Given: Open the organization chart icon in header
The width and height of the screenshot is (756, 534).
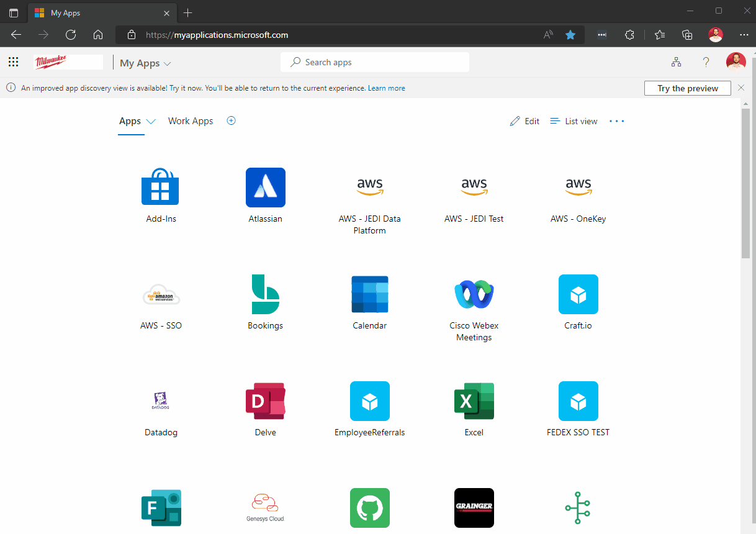Looking at the screenshot, I should click(676, 62).
